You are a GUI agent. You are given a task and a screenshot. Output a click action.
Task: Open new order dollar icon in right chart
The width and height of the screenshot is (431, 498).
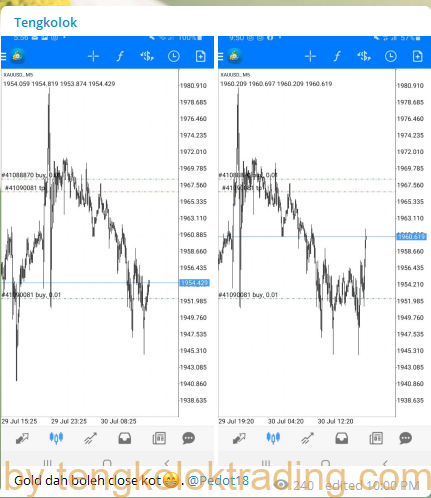[364, 56]
